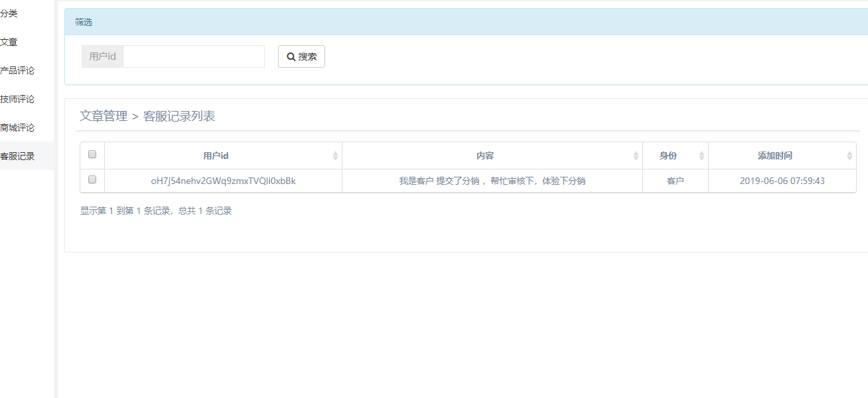Click the message content cell starting 我是客户

(x=492, y=181)
